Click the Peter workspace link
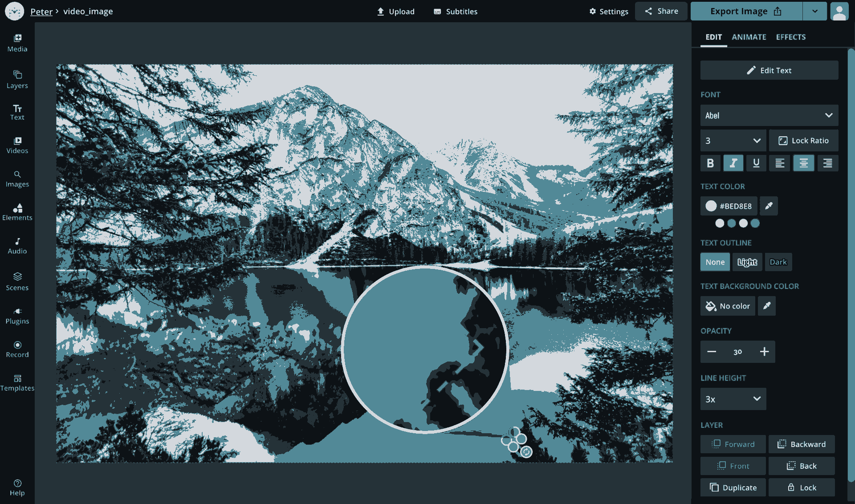The image size is (855, 504). 41,12
